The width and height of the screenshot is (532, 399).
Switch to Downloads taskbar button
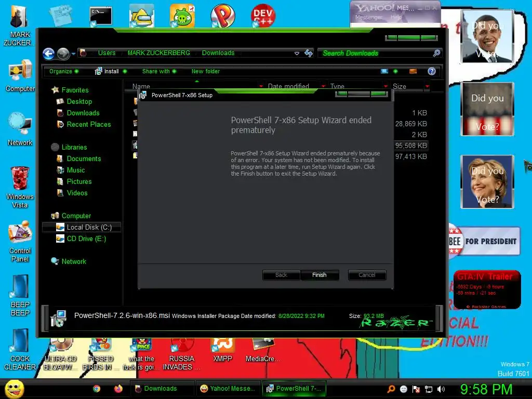(162, 389)
